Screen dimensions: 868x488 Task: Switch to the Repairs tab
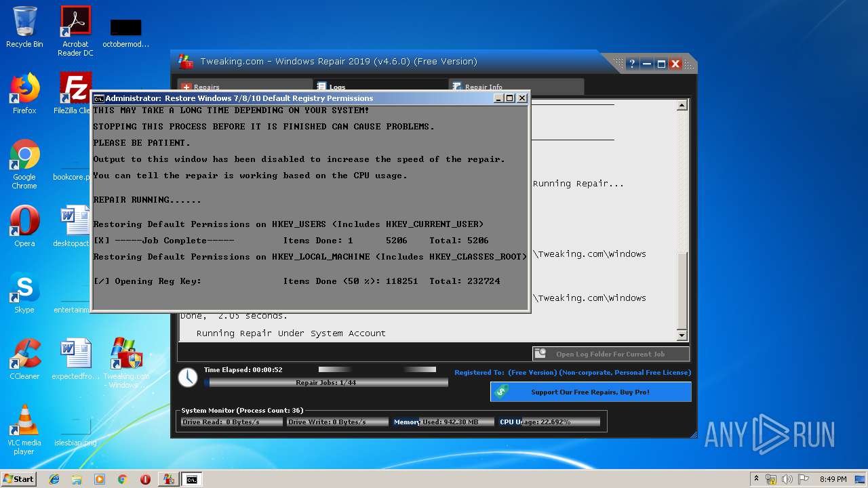click(245, 87)
